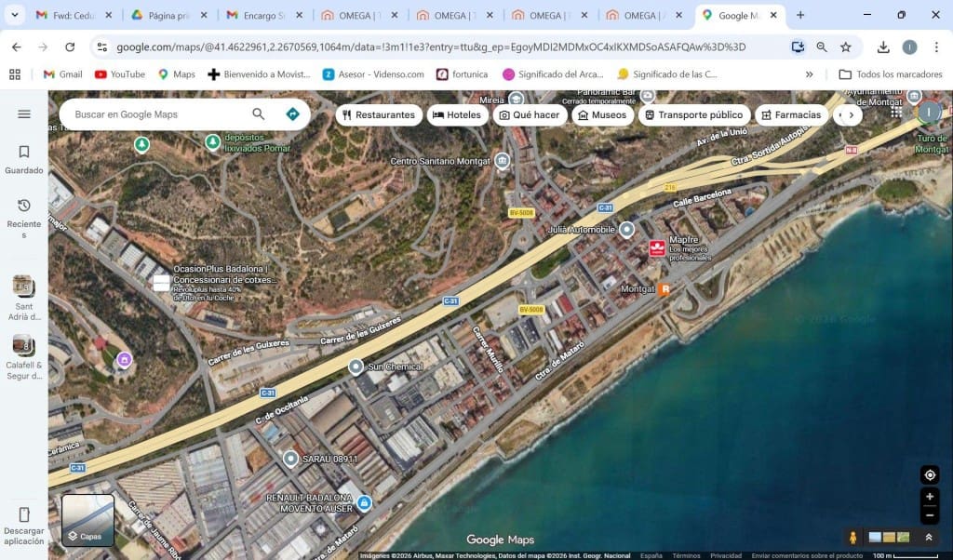Open hidden bookmarks with the double-arrow chevron

tap(810, 73)
